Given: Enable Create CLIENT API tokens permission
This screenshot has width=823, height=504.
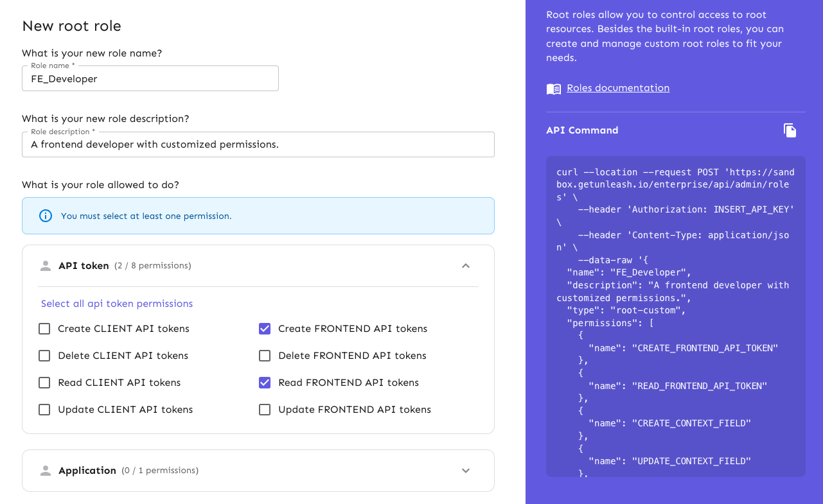Looking at the screenshot, I should pyautogui.click(x=44, y=328).
